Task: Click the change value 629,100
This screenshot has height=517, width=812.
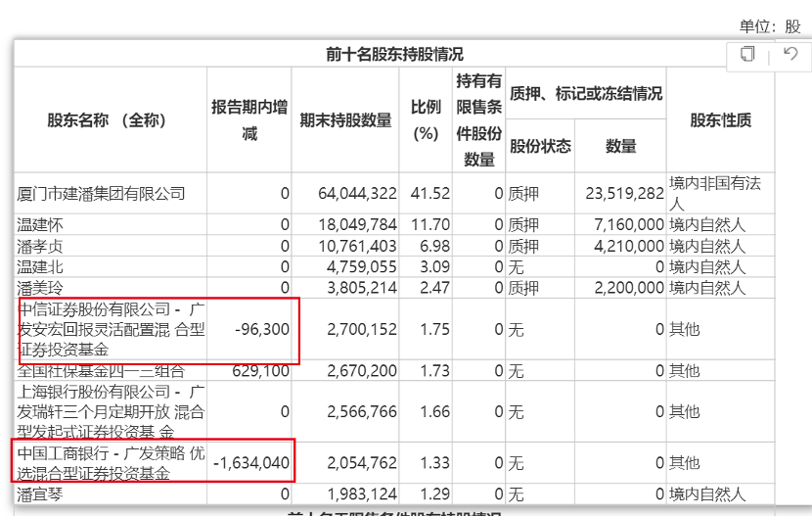Action: click(261, 371)
